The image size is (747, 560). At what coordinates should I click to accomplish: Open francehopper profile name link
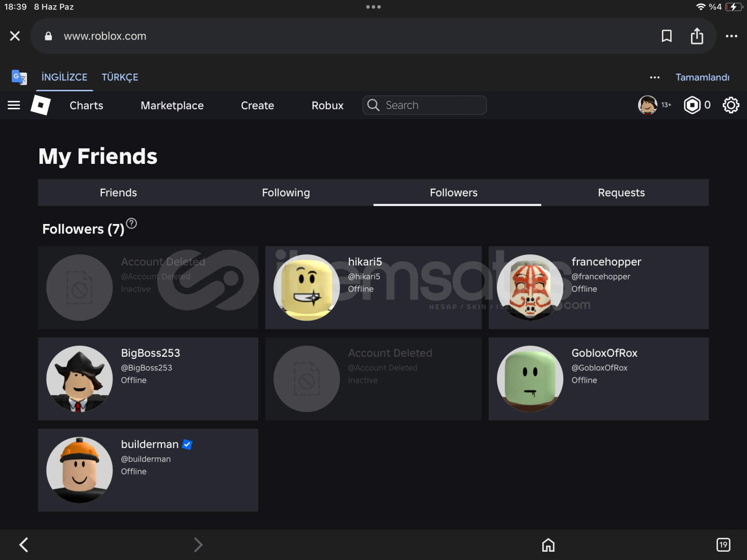[x=606, y=262]
